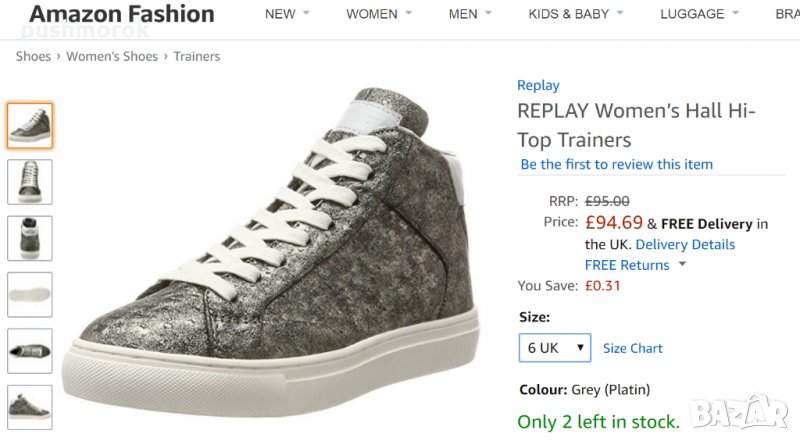Click Be the first to review link
The width and height of the screenshot is (800, 441).
click(617, 164)
